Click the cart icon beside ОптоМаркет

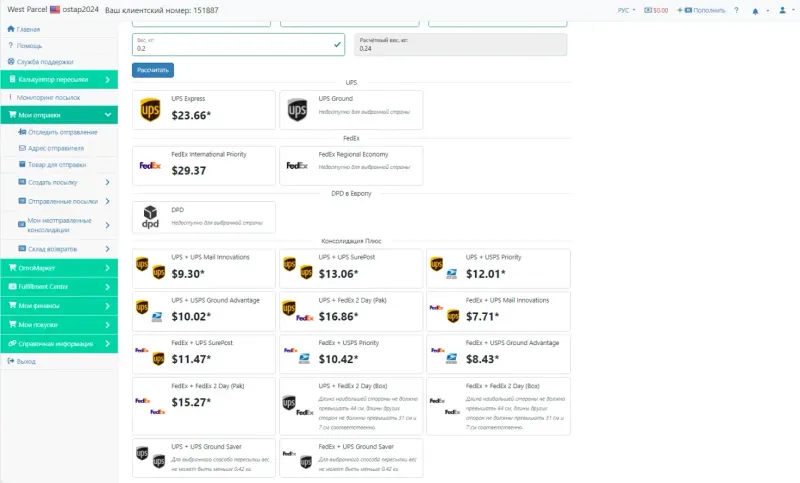(x=12, y=267)
